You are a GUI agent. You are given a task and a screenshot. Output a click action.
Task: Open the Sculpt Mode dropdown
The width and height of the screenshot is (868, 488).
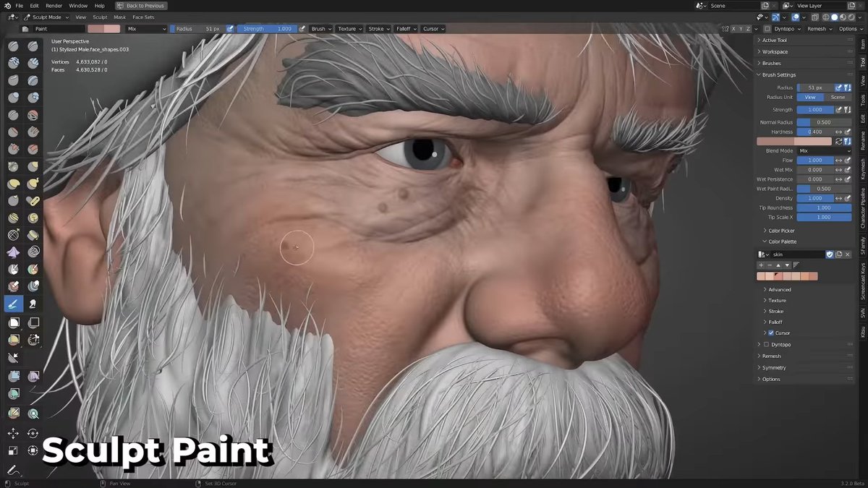[47, 17]
